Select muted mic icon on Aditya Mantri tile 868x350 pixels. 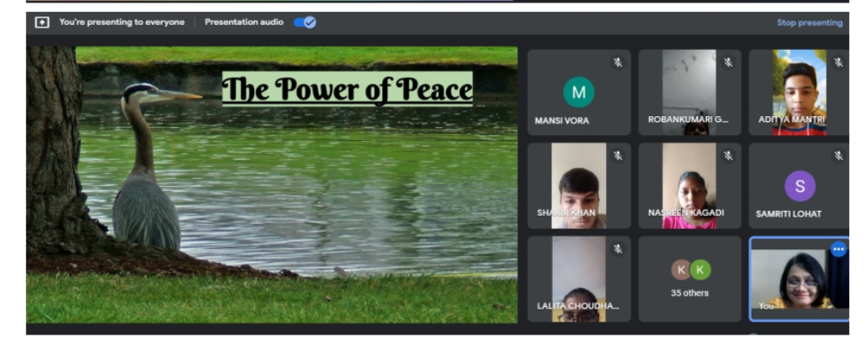(838, 63)
